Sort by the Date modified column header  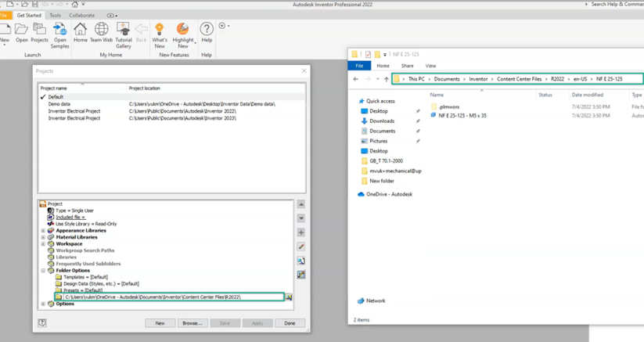pos(588,95)
